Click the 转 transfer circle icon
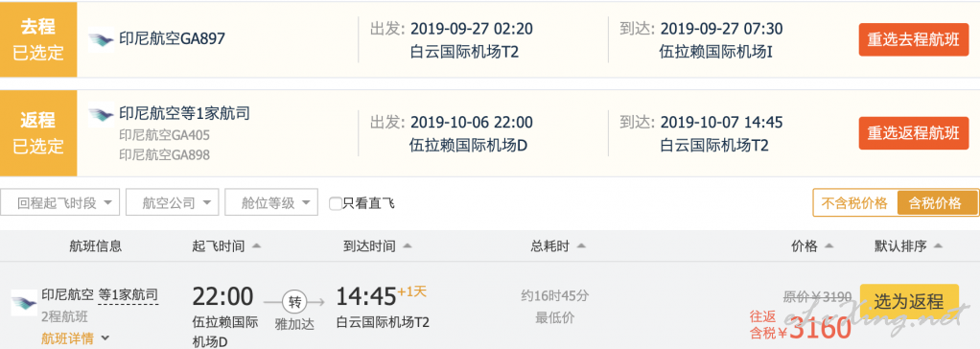980x349 pixels. click(x=294, y=302)
